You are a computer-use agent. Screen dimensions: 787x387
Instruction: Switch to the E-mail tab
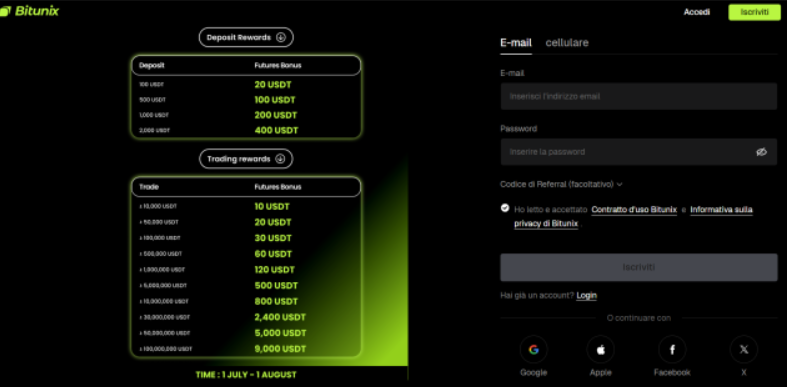(x=516, y=43)
